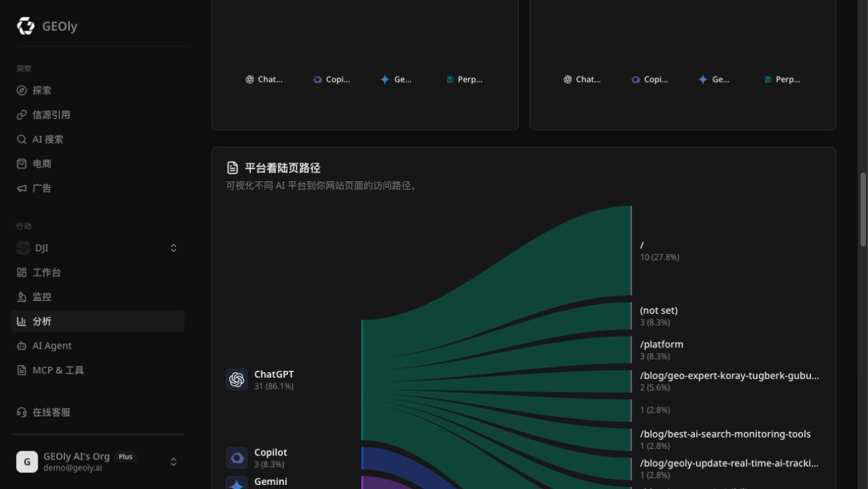868x489 pixels.
Task: Open 在线客服 support link
Action: coord(97,412)
